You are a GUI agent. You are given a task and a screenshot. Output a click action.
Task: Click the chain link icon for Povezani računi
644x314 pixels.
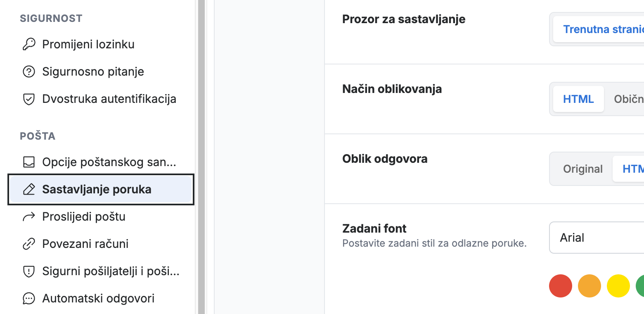28,244
